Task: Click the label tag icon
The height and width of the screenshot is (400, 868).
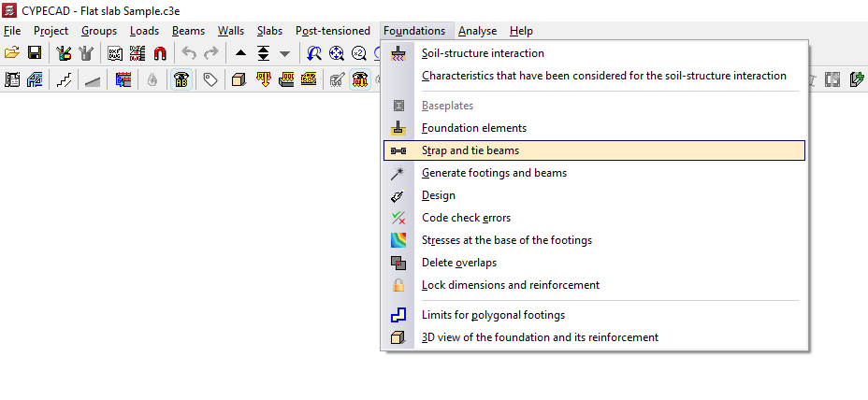Action: pos(210,79)
